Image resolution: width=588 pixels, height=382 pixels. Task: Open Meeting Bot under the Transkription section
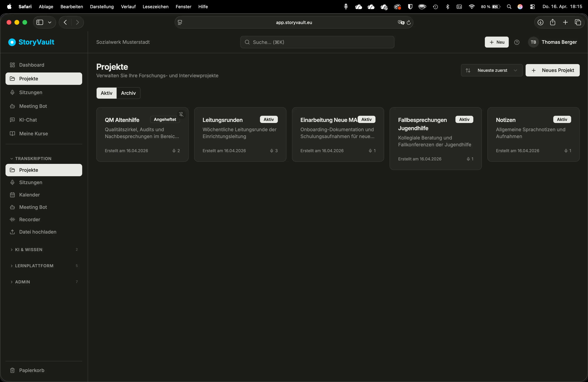pos(44,207)
